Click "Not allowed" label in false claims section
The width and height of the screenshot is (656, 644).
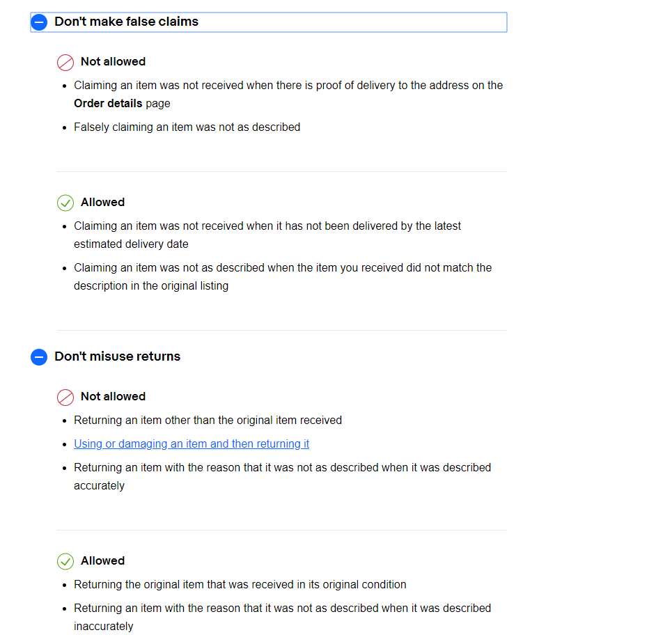coord(113,61)
